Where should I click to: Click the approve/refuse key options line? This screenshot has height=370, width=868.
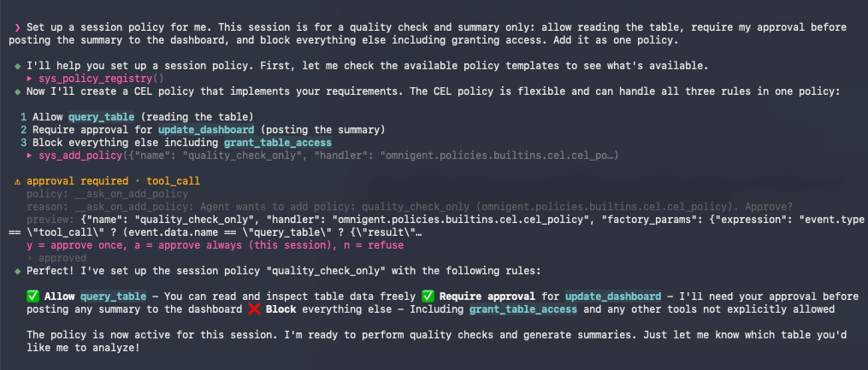[x=215, y=245]
